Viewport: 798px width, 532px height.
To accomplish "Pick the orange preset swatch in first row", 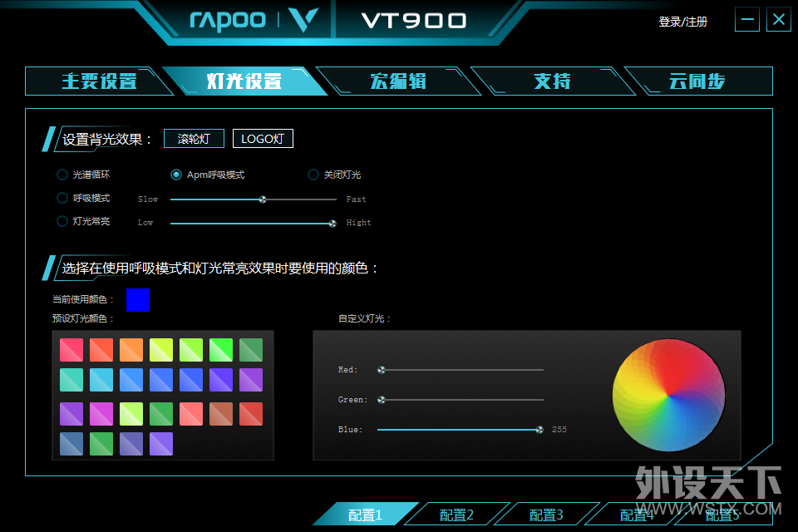I will click(x=131, y=350).
